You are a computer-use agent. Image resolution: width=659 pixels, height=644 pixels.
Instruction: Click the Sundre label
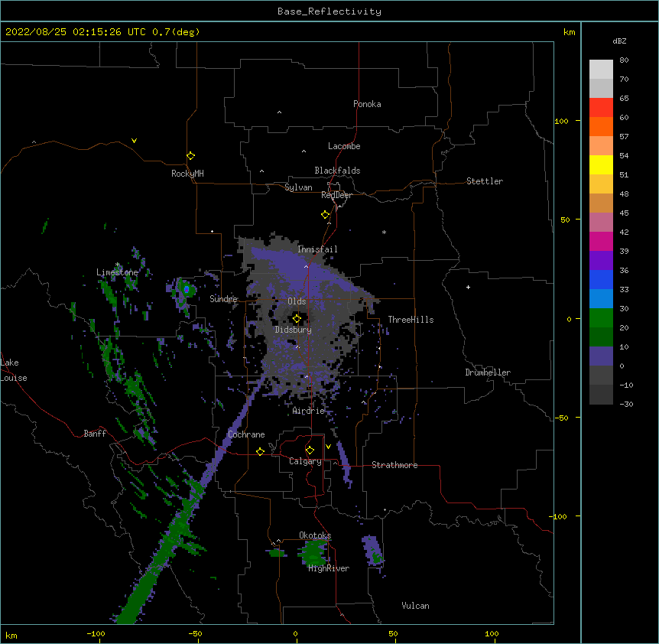click(223, 299)
